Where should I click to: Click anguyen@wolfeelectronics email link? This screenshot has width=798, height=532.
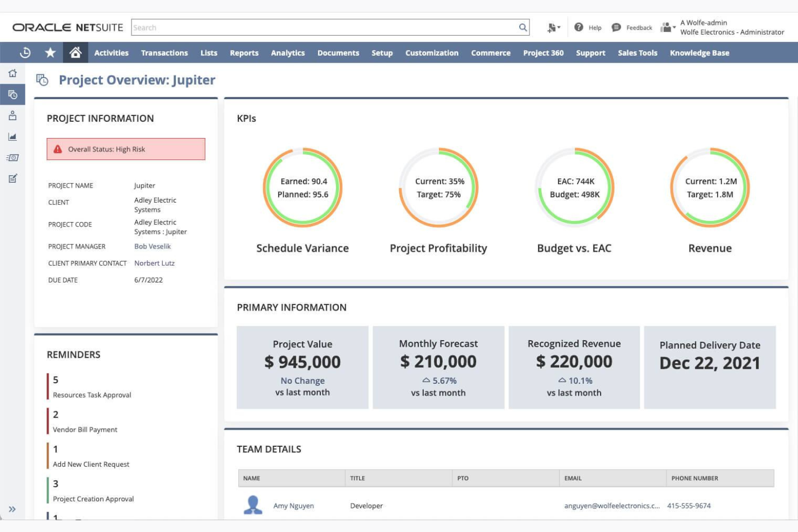(x=612, y=506)
